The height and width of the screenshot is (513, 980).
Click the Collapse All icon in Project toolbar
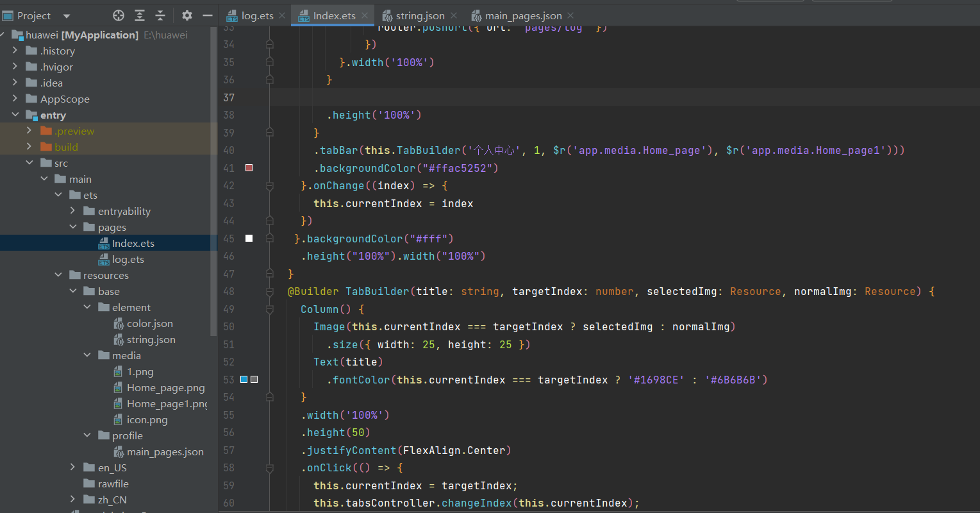(160, 15)
